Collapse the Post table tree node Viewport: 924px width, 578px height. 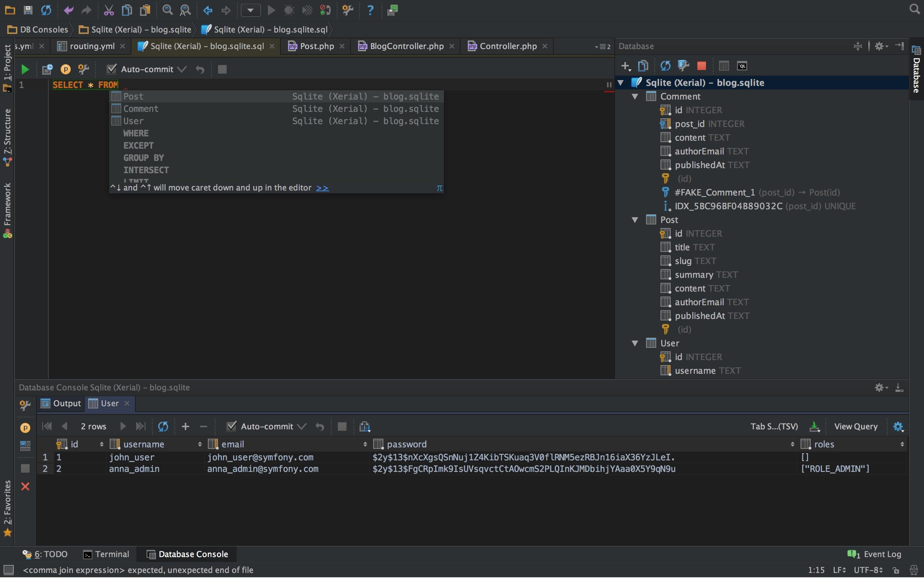click(x=635, y=220)
